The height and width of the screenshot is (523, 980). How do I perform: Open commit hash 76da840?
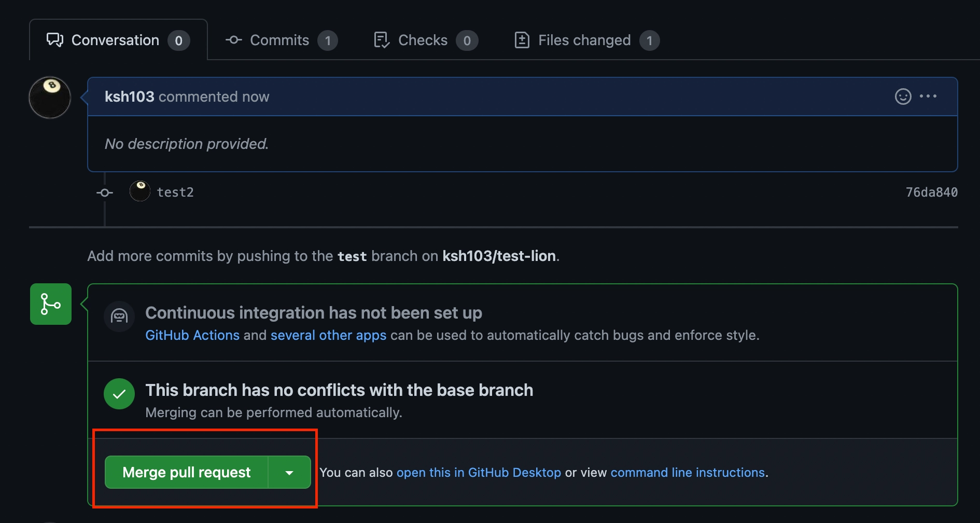(931, 192)
